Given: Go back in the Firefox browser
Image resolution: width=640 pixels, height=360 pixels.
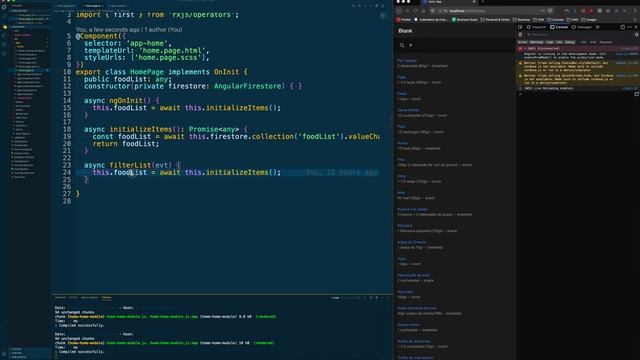Looking at the screenshot, I should coord(399,11).
